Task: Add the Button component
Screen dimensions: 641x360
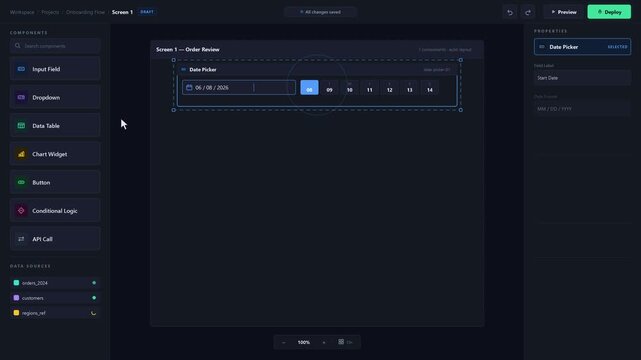Action: pyautogui.click(x=55, y=182)
